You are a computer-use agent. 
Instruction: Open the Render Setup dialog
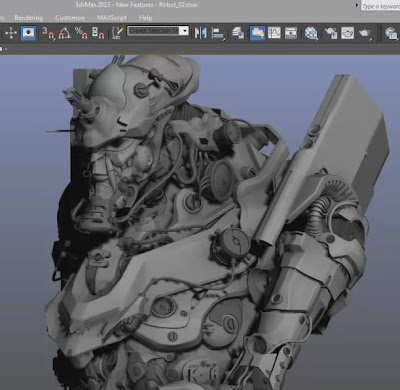tap(331, 33)
